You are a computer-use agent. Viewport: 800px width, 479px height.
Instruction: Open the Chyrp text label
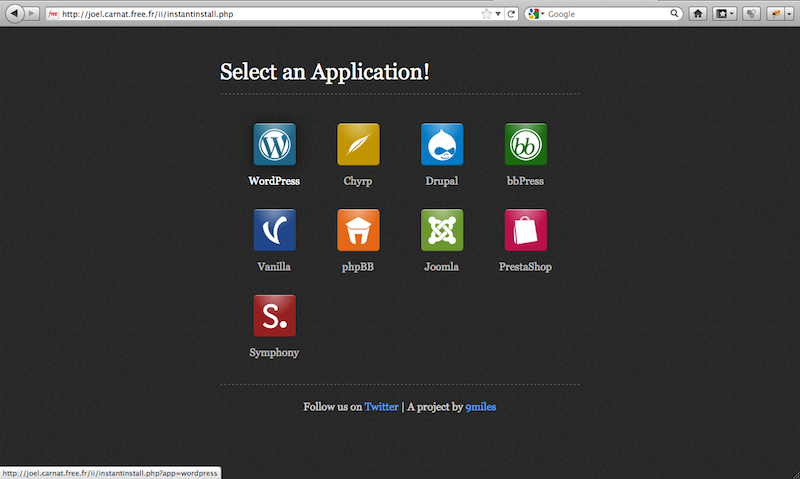tap(358, 182)
